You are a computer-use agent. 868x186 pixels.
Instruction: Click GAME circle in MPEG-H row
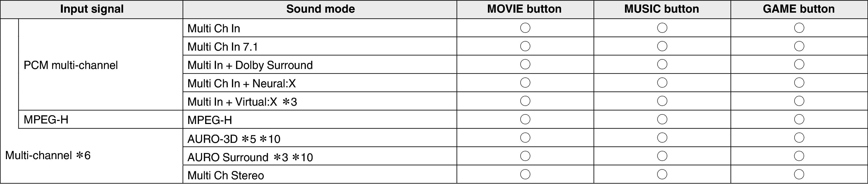tap(799, 119)
